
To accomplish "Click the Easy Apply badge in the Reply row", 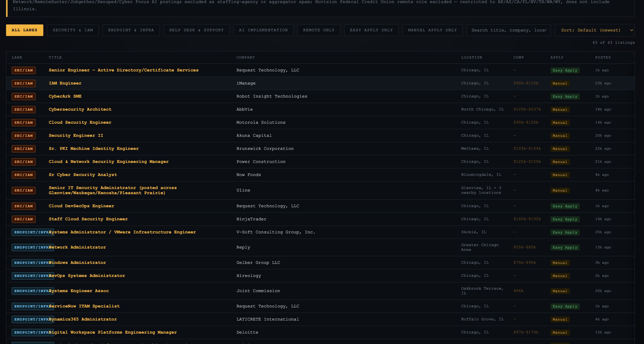I will click(x=565, y=247).
